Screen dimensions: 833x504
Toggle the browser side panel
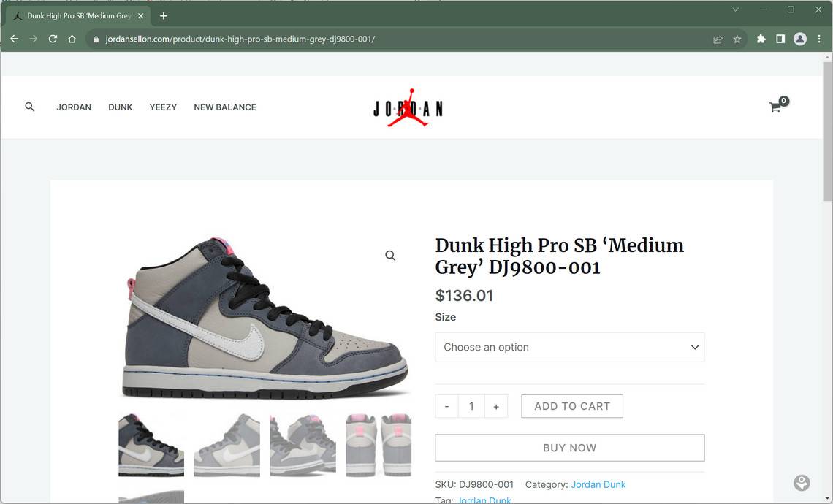pos(780,39)
